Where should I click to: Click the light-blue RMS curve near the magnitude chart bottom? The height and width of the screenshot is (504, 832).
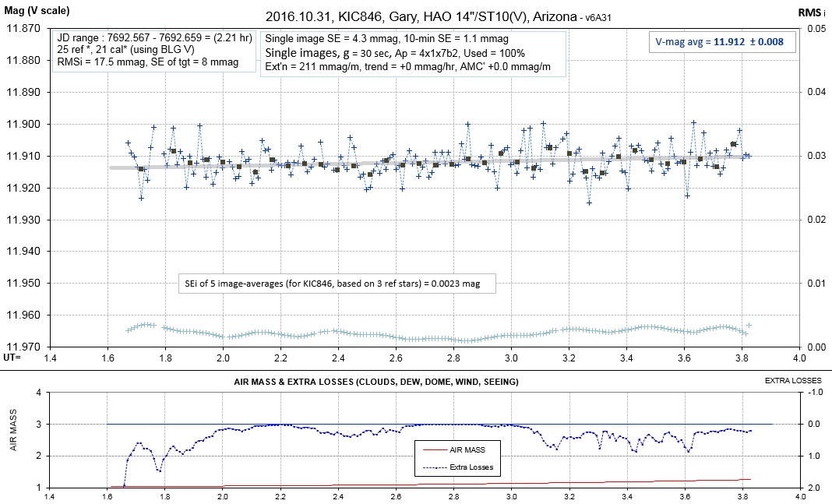[x=439, y=333]
